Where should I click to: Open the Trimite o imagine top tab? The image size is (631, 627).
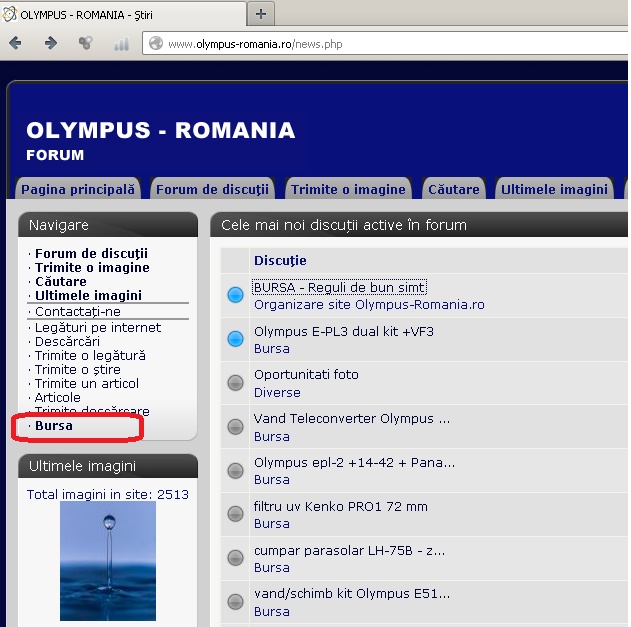coord(348,189)
